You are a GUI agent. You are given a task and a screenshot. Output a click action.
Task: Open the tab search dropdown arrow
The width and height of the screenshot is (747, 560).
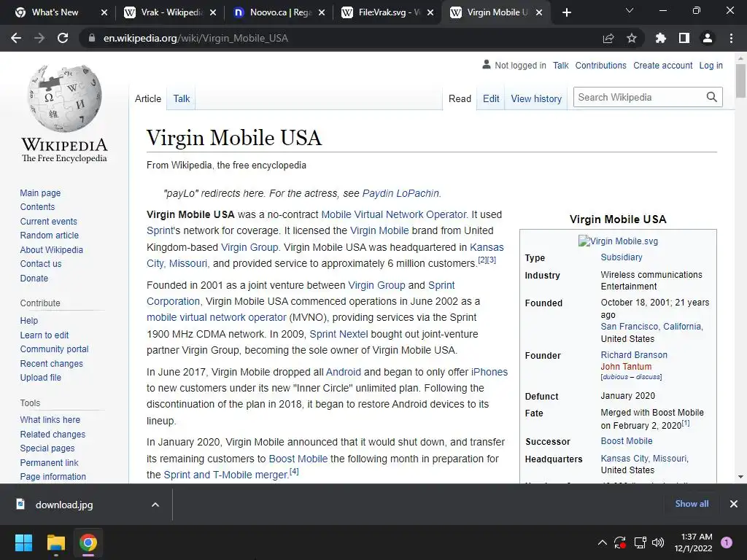[x=630, y=10]
